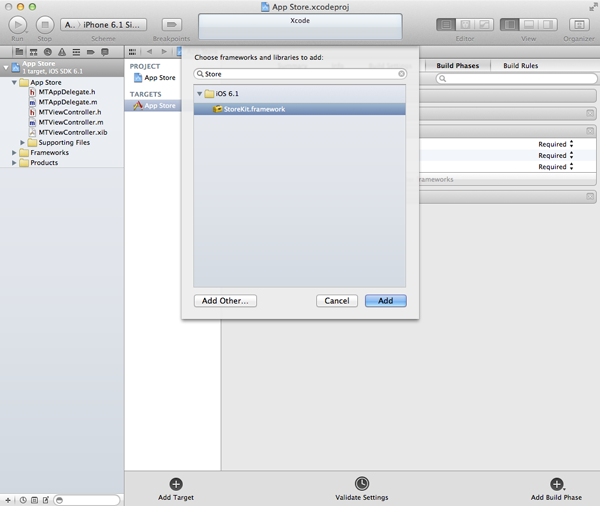Show the Issue navigator
600x506 pixels.
[x=62, y=52]
